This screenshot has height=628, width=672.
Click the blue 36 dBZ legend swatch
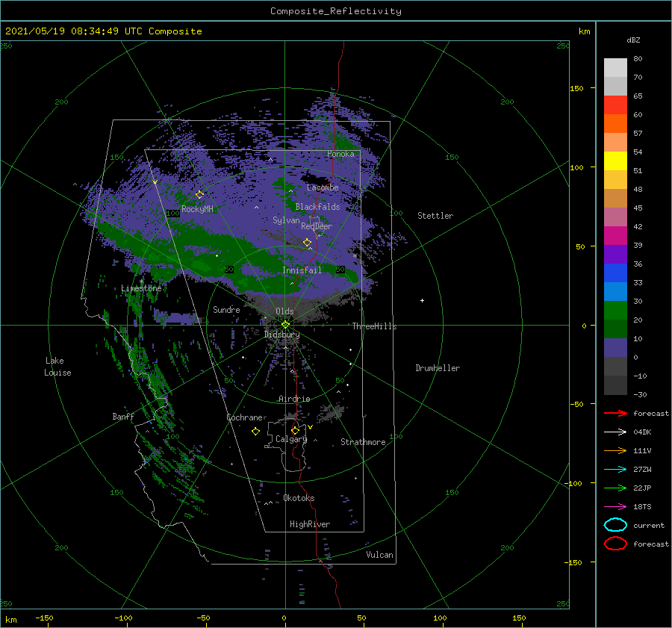click(x=615, y=273)
